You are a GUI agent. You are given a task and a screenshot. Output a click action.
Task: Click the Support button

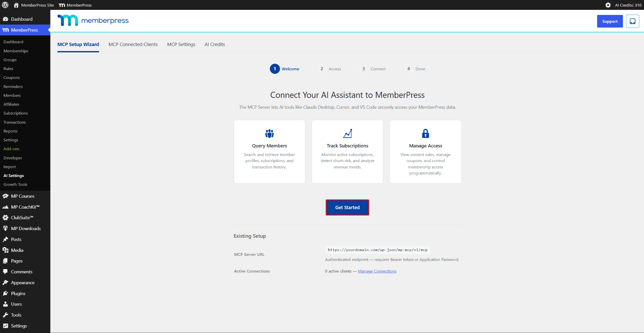tap(610, 21)
